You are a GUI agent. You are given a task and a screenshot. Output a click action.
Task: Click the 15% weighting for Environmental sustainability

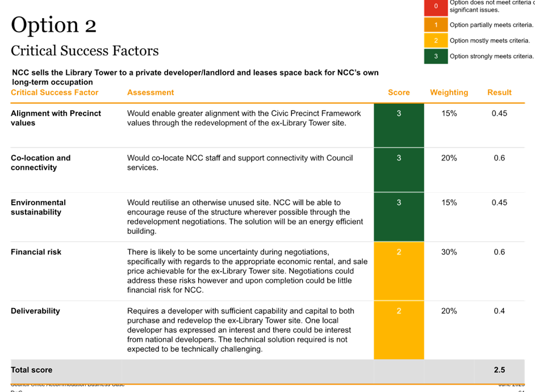(x=449, y=203)
